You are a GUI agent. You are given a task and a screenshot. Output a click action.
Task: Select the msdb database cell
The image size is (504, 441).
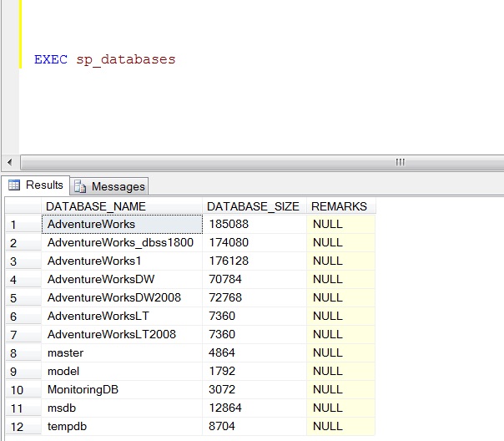[x=122, y=408]
